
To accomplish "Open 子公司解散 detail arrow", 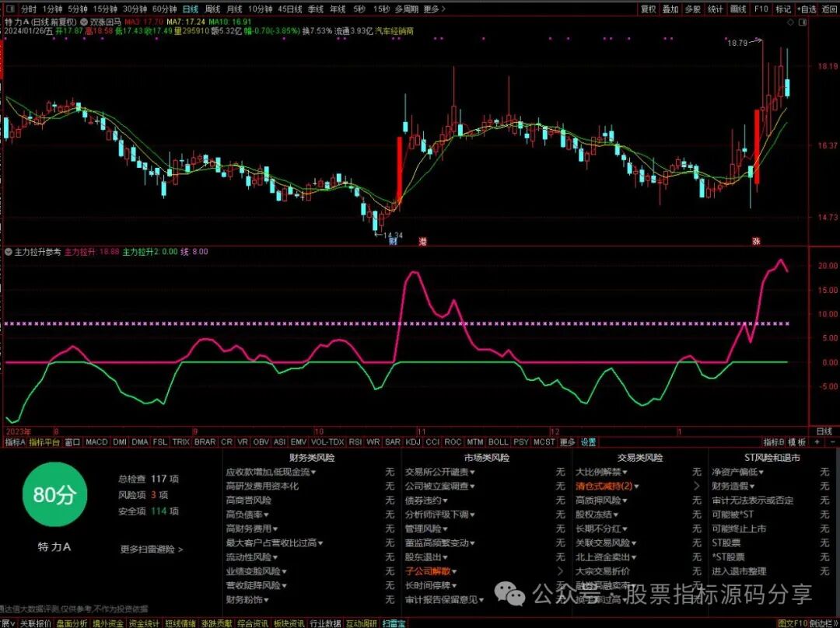I will pyautogui.click(x=560, y=571).
